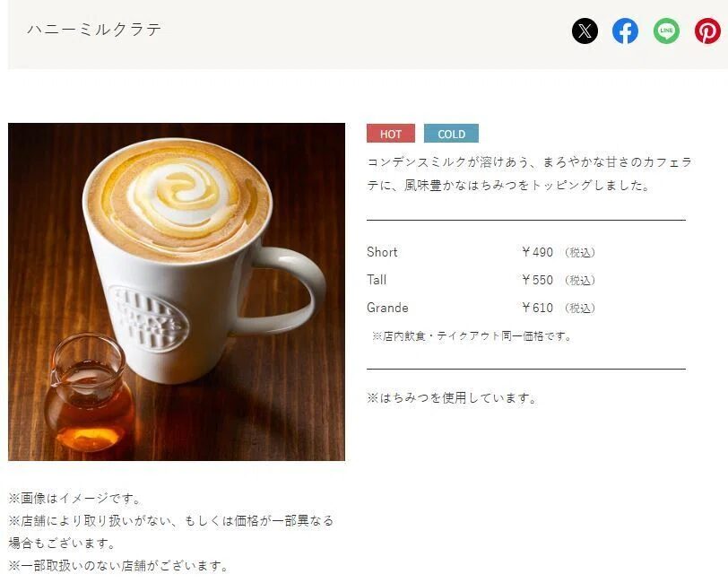Share the page on X (Twitter)
The width and height of the screenshot is (728, 583).
click(585, 31)
